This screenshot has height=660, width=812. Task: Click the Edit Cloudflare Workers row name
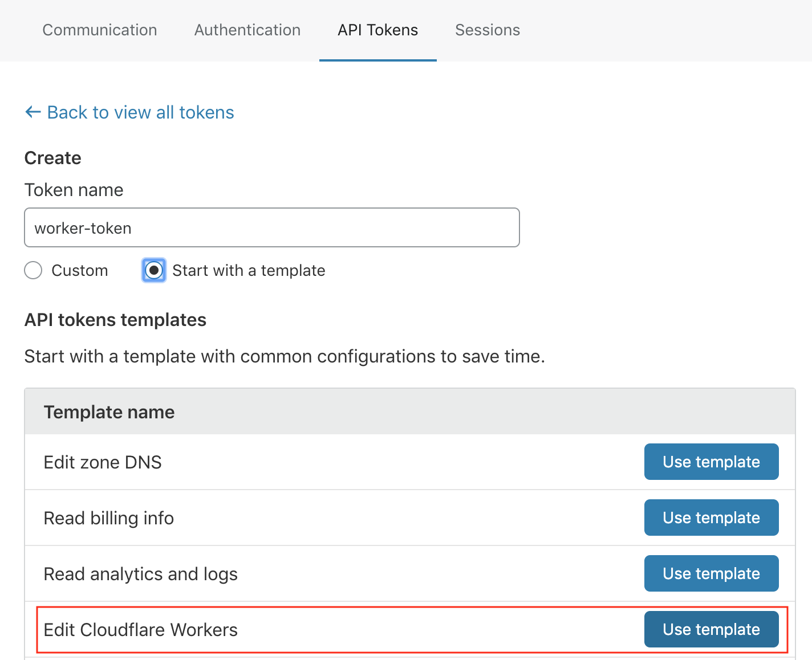(x=140, y=630)
